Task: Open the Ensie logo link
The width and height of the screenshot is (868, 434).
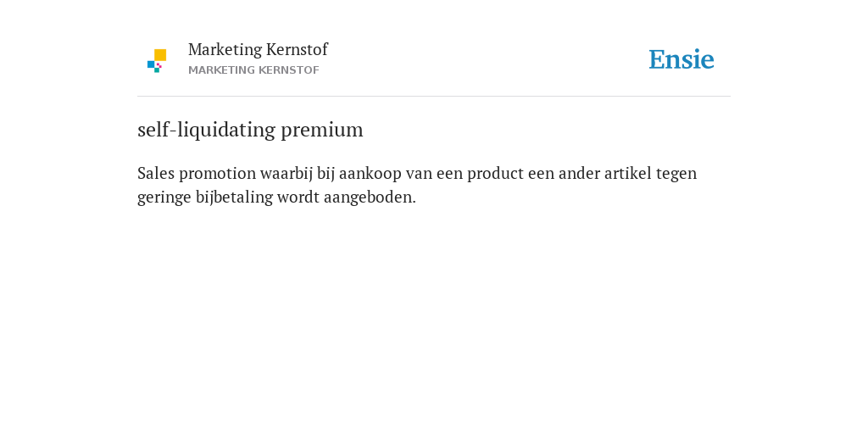Action: coord(682,59)
